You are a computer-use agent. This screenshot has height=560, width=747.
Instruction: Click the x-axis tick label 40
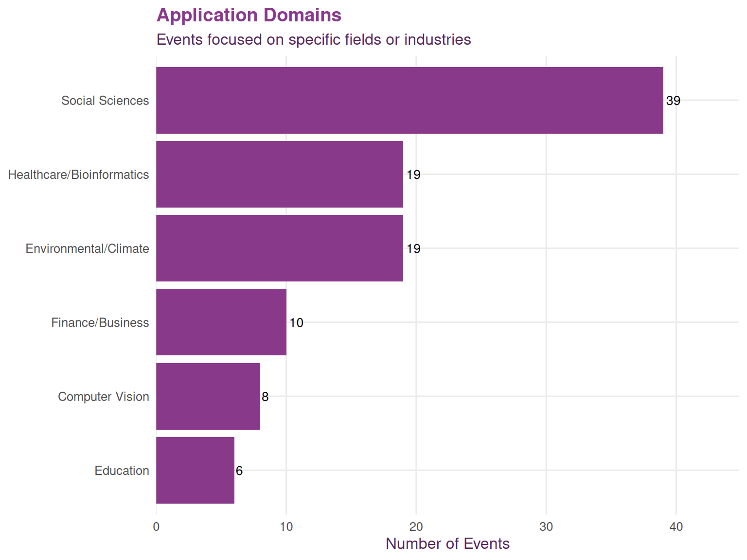coord(676,527)
